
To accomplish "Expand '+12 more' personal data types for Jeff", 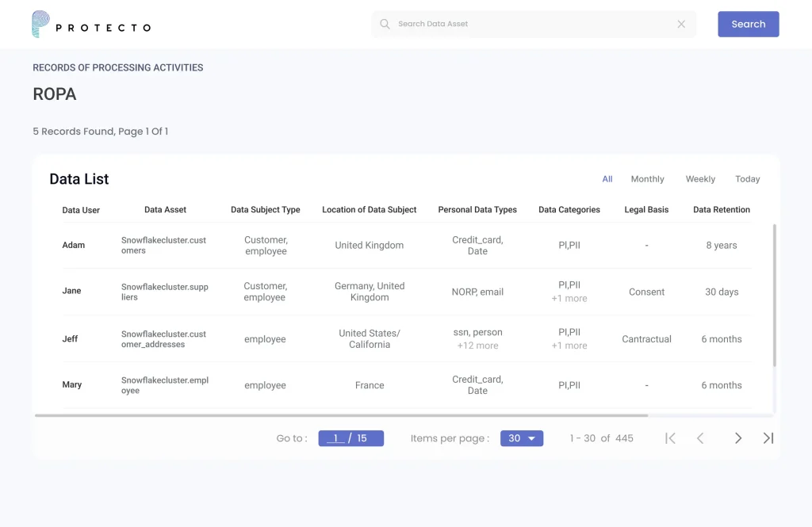I will (x=477, y=346).
